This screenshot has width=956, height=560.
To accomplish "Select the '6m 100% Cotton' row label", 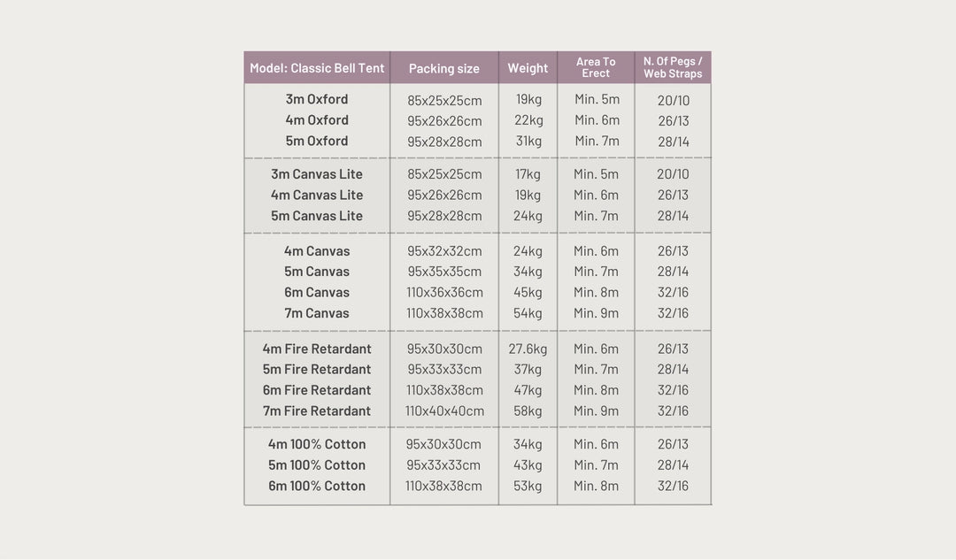I will [x=317, y=486].
